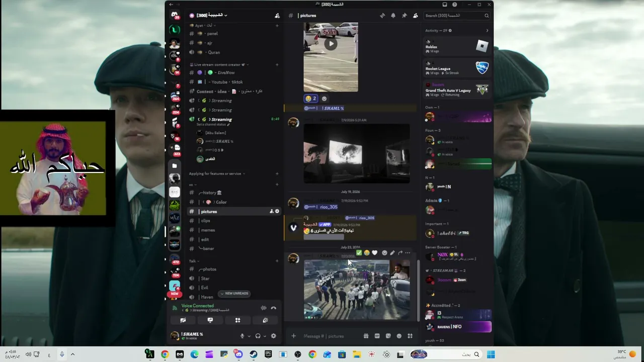
Task: Open the edit channel
Action: 234,239
